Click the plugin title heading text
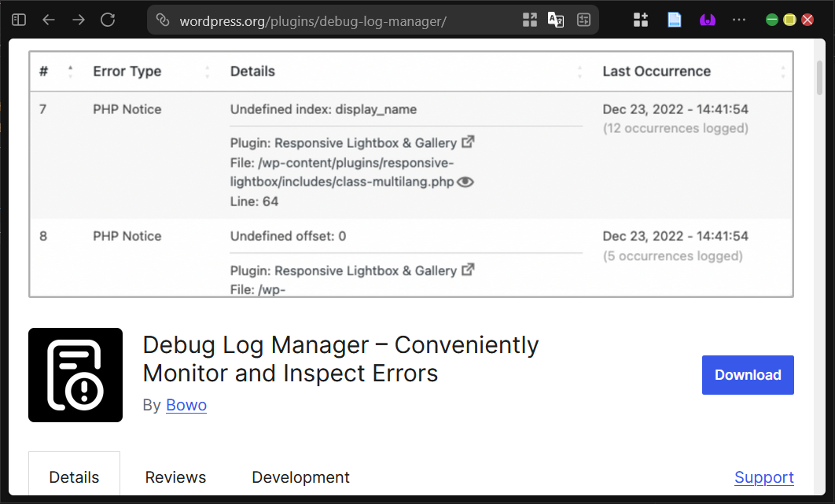The height and width of the screenshot is (504, 835). click(x=340, y=359)
